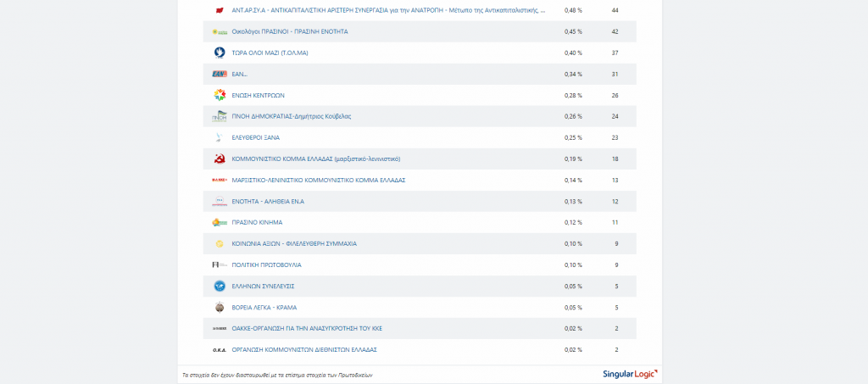Click the 0,13 % value for ΕΝΟΤΗΤΑ - ΑΛΗΘΕΙΑ
868x384 pixels.
point(573,202)
